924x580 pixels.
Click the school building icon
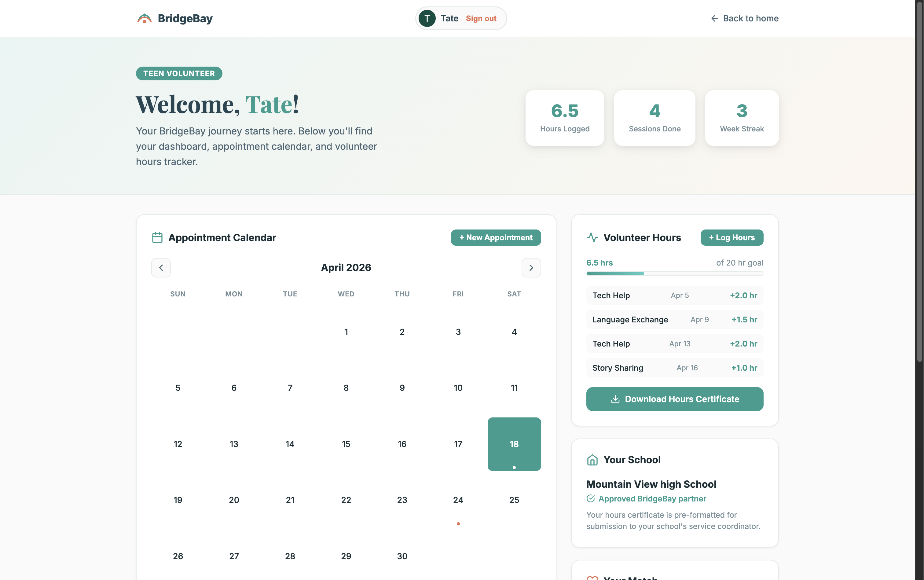[x=592, y=460]
